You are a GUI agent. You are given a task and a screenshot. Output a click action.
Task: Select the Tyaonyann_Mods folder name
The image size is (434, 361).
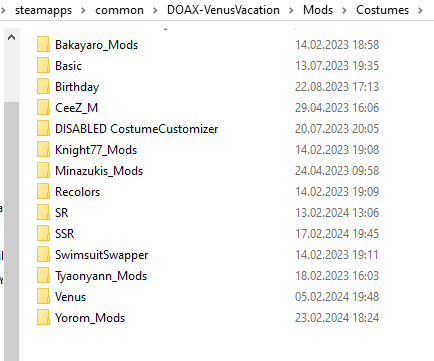pos(101,276)
